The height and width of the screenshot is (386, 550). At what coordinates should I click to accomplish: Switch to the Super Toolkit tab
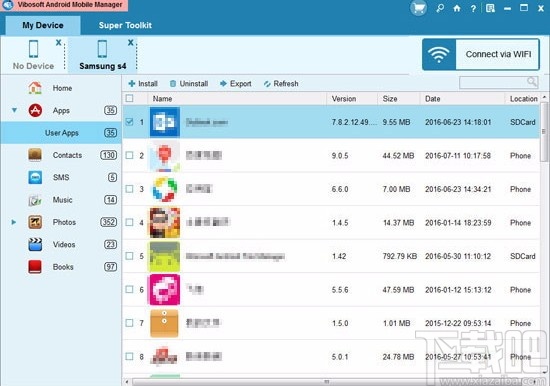(x=125, y=25)
